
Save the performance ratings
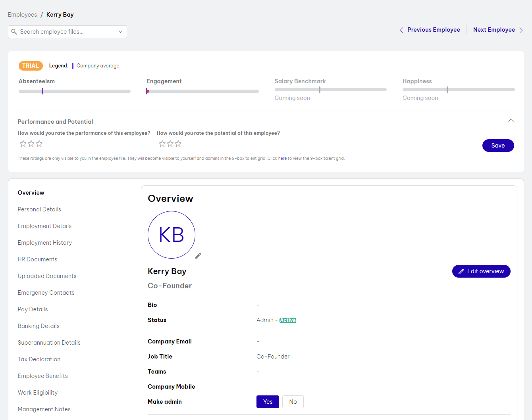point(498,146)
